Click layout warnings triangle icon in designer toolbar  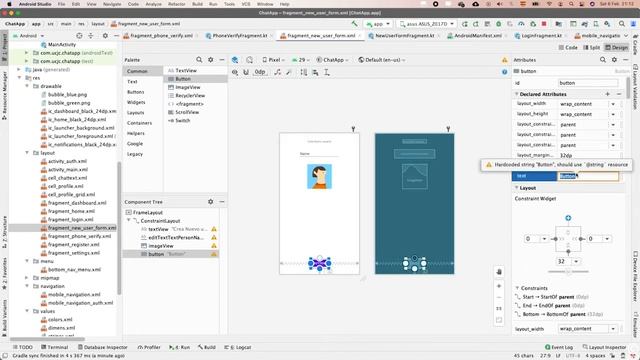pos(504,60)
